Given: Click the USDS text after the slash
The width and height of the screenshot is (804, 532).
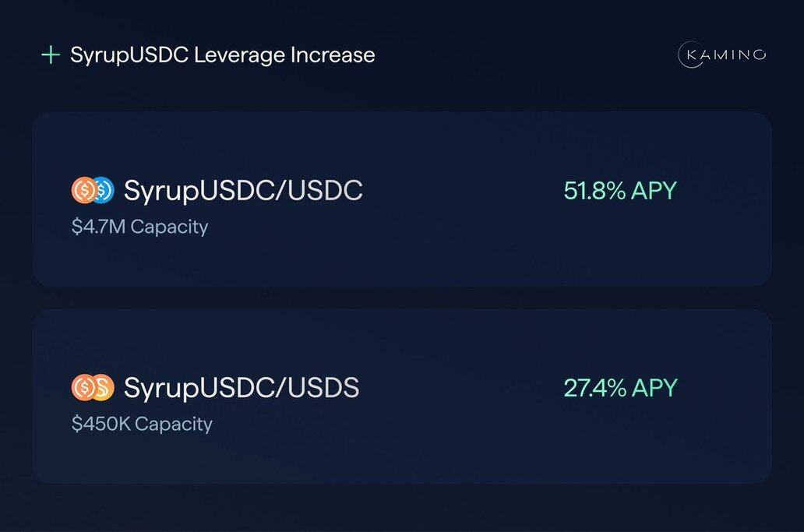Looking at the screenshot, I should (323, 388).
